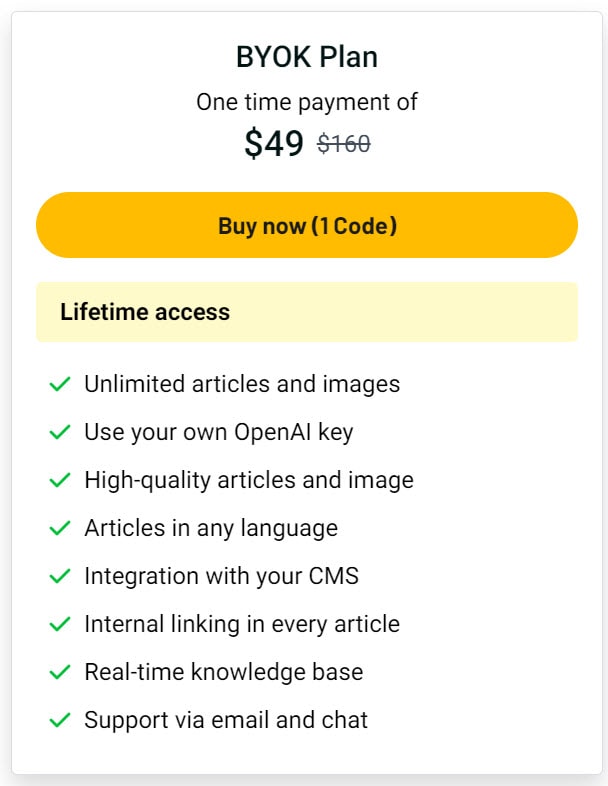Screen dimensions: 608x786
Task: Select the BYOK Plan heading
Action: coord(307,57)
